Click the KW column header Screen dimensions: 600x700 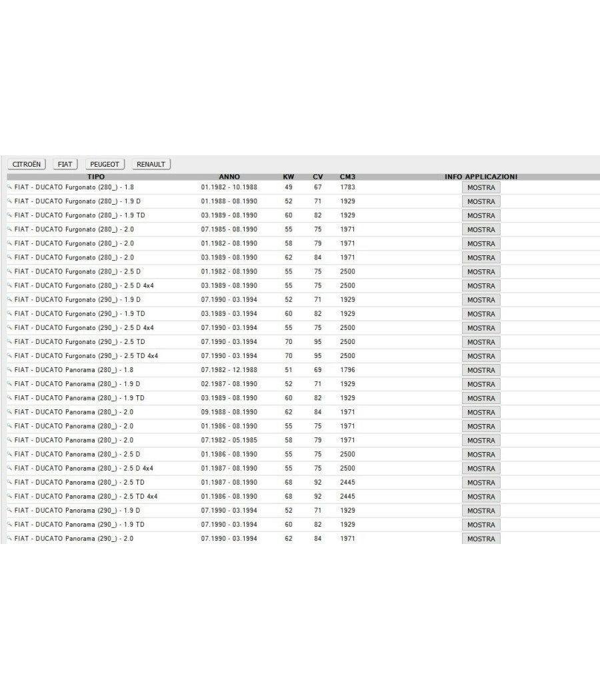289,177
